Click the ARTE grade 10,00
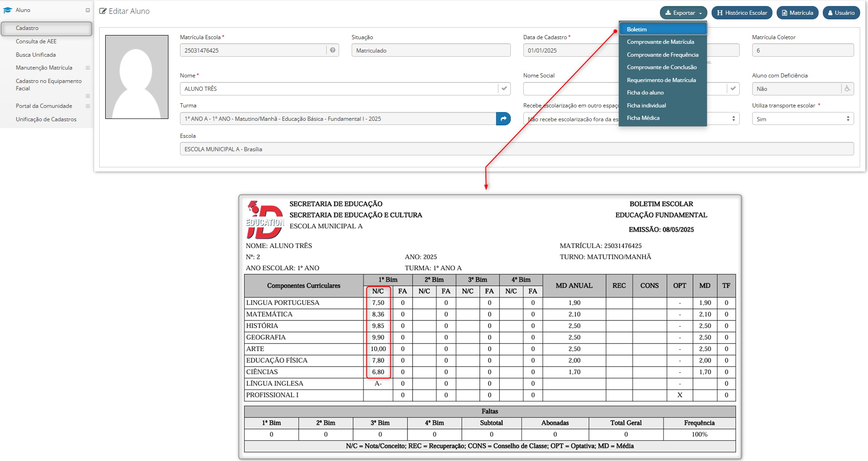This screenshot has height=461, width=868. (378, 349)
